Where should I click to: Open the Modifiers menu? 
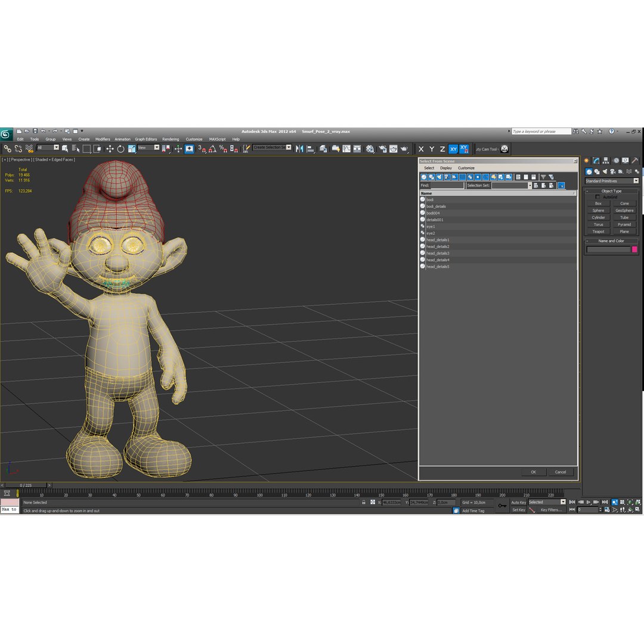click(103, 139)
